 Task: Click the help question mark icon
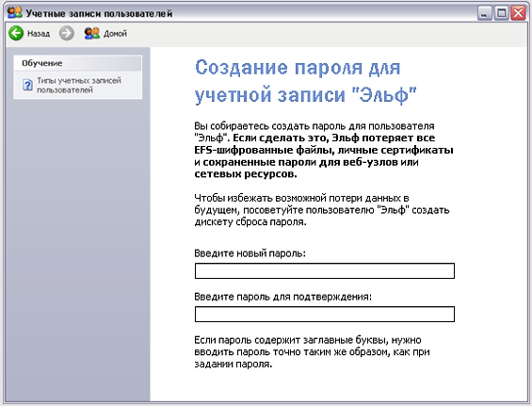tap(27, 85)
